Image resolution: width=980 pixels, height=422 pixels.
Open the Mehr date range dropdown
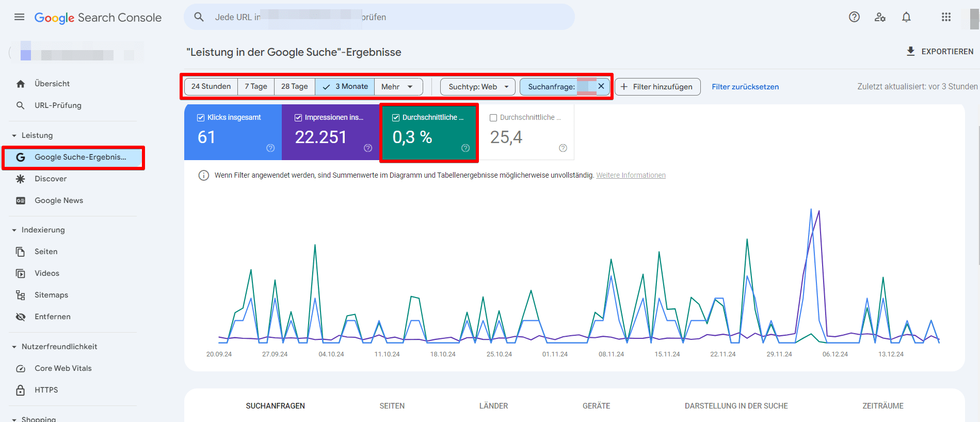pyautogui.click(x=398, y=87)
